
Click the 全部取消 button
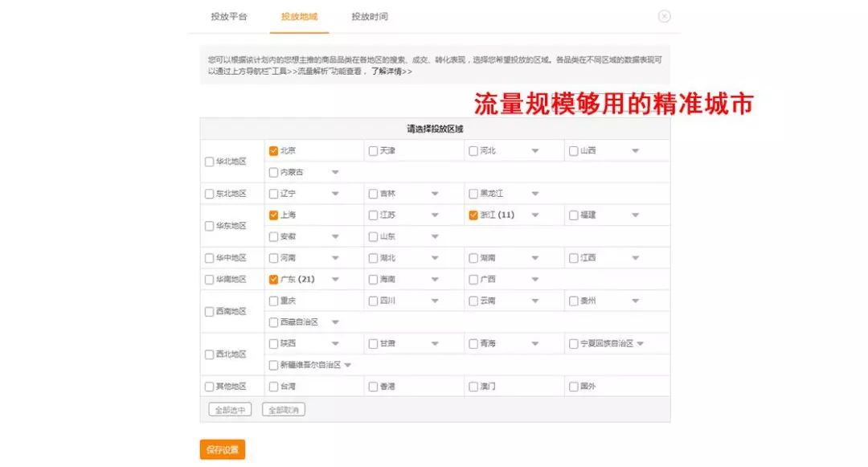(283, 408)
